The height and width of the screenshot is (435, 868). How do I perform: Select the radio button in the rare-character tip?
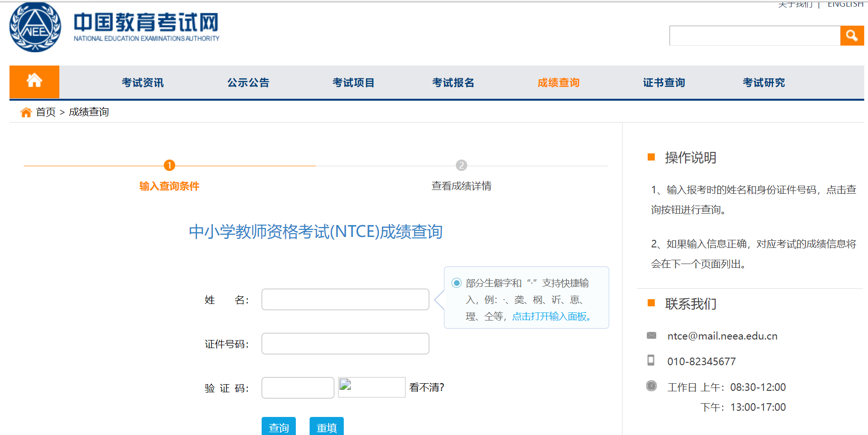456,283
